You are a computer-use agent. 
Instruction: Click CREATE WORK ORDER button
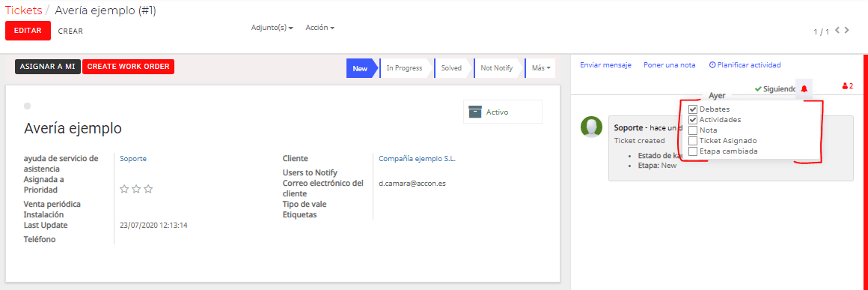(x=129, y=67)
